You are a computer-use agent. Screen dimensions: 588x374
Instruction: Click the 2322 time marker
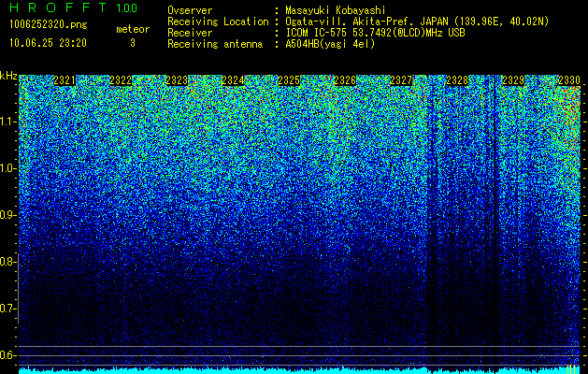[x=121, y=80]
